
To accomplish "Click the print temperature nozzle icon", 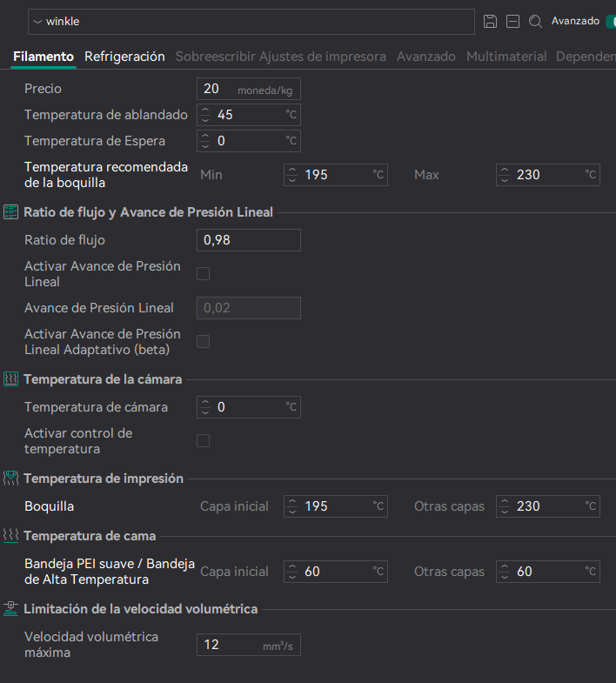I will (x=11, y=479).
